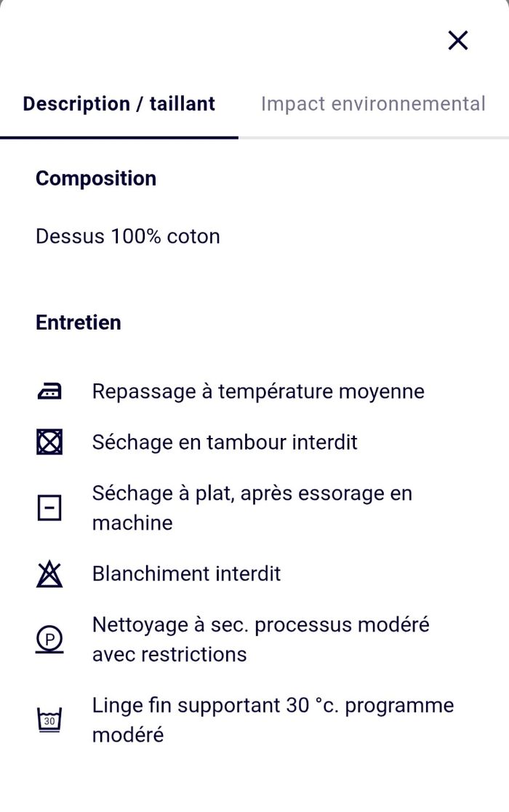This screenshot has height=812, width=509.
Task: Click the 30° wash tub icon
Action: pyautogui.click(x=49, y=720)
